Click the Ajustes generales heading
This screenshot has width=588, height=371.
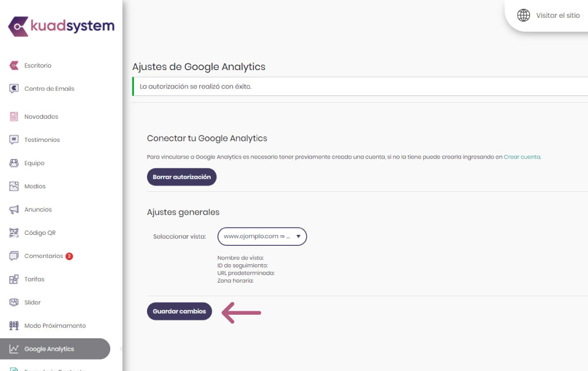(x=183, y=212)
